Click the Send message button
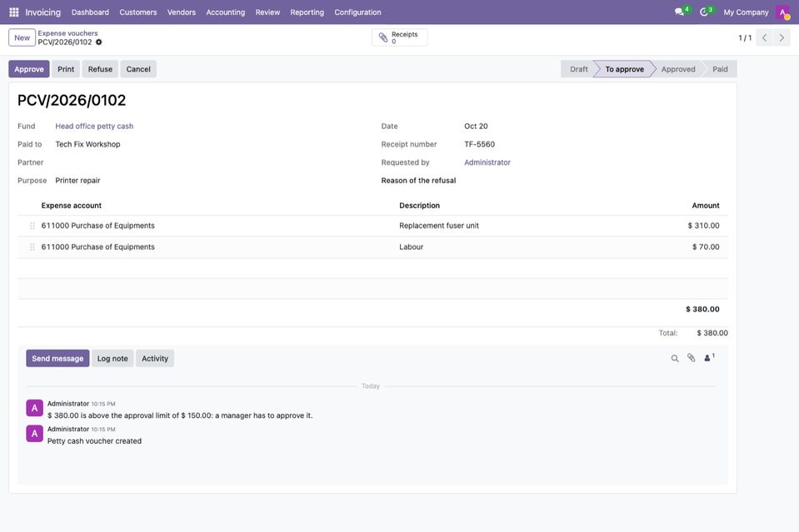This screenshot has height=532, width=799. tap(57, 358)
